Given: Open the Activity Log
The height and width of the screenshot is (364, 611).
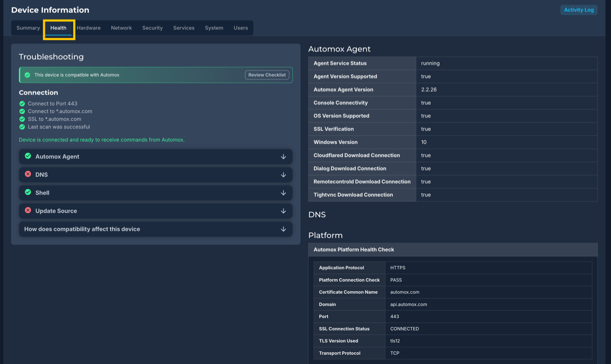Looking at the screenshot, I should (x=579, y=10).
